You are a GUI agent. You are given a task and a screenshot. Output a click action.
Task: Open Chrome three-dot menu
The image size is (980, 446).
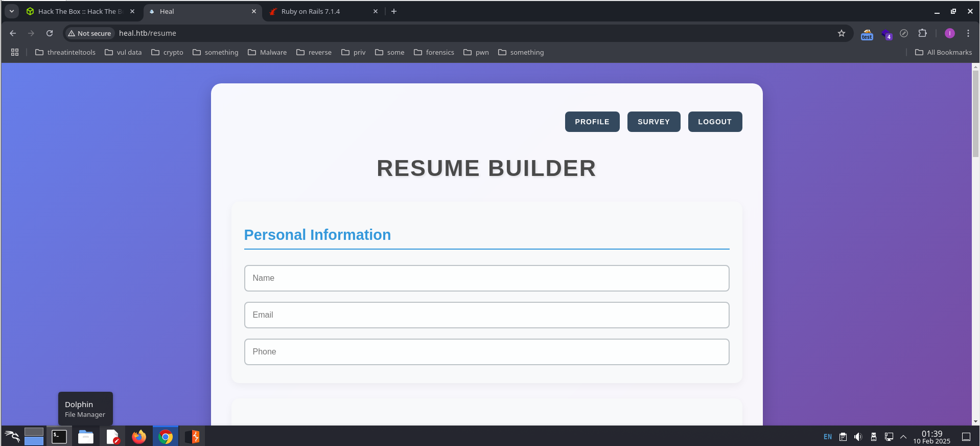point(968,33)
